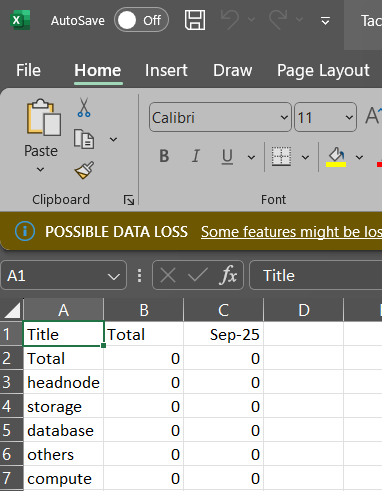Select cell A3 containing headnode
The image size is (382, 491).
tap(63, 382)
